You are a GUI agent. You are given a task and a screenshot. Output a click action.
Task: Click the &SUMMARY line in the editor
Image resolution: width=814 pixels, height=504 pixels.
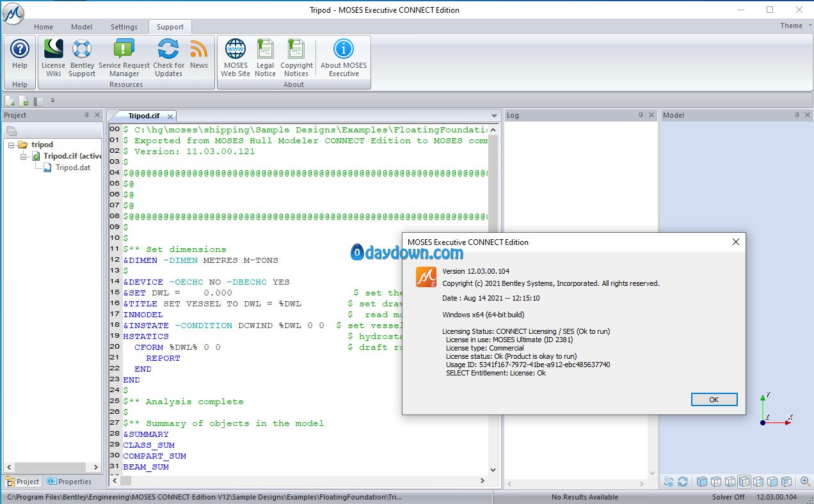(x=146, y=434)
